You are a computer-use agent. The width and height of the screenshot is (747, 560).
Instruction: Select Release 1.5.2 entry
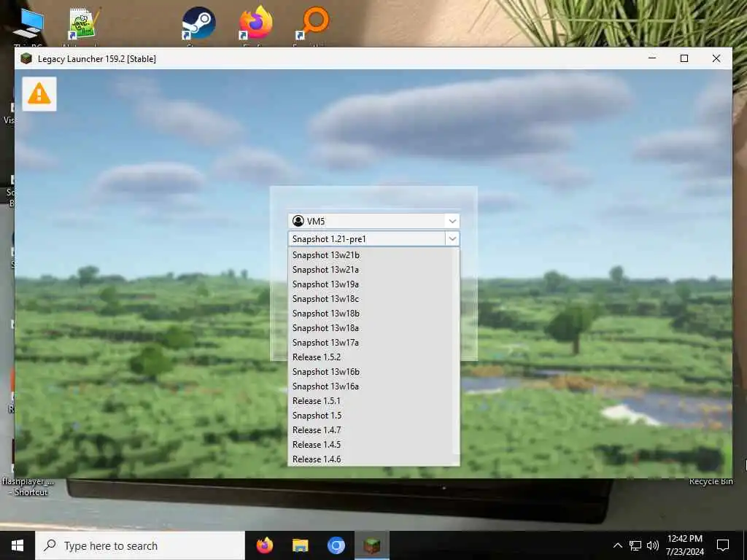point(371,357)
